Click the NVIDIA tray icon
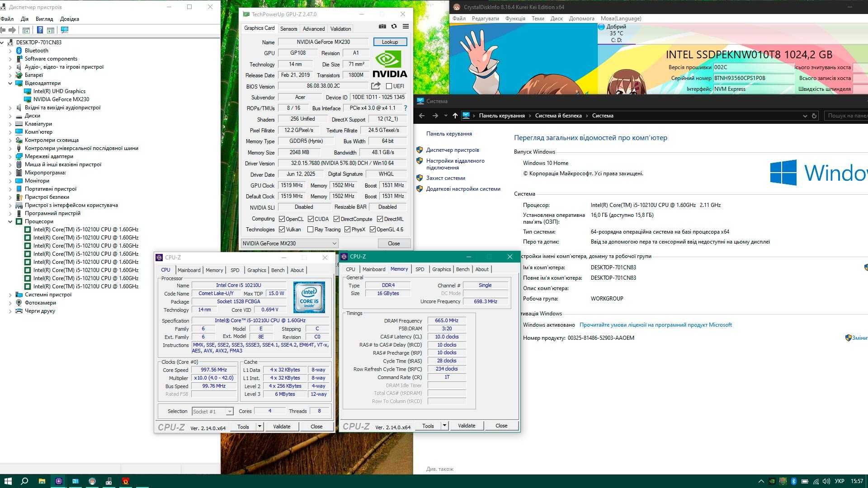Screen dimensions: 868x488 coord(772,481)
